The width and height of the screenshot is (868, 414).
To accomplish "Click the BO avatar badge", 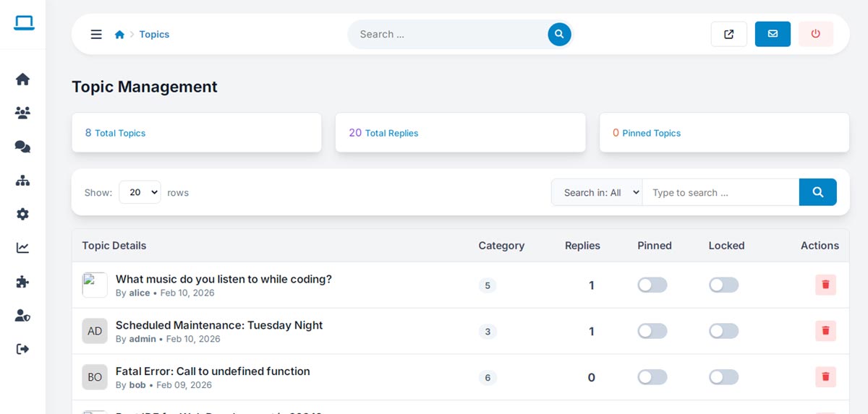I will [x=95, y=377].
